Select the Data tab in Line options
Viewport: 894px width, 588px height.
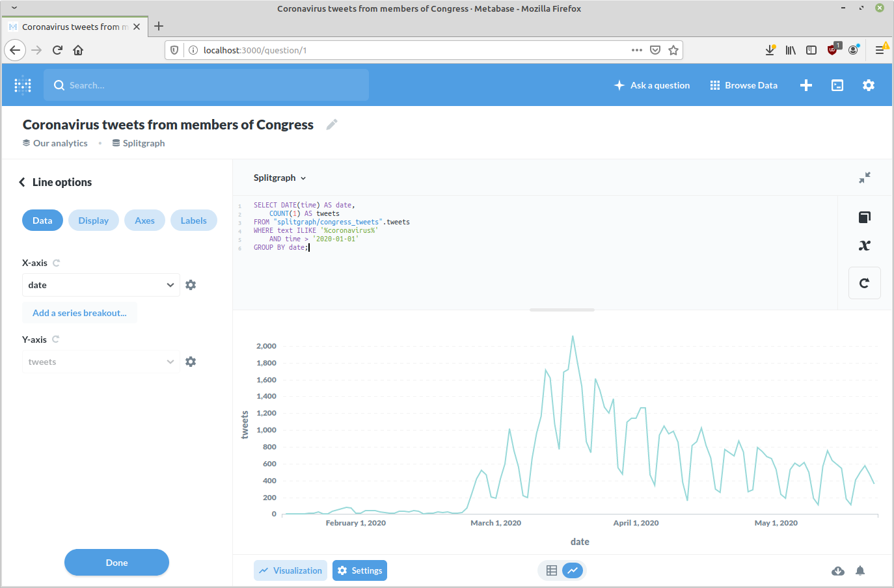click(x=42, y=220)
